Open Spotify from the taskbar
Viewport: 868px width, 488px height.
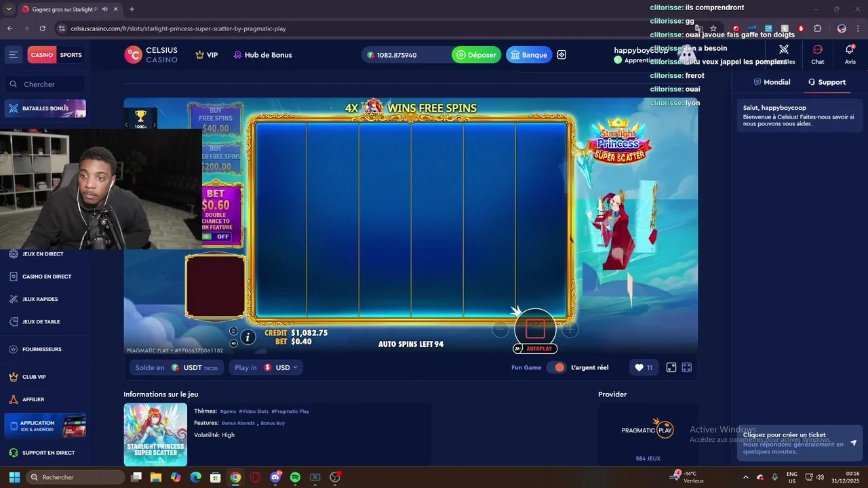[295, 477]
